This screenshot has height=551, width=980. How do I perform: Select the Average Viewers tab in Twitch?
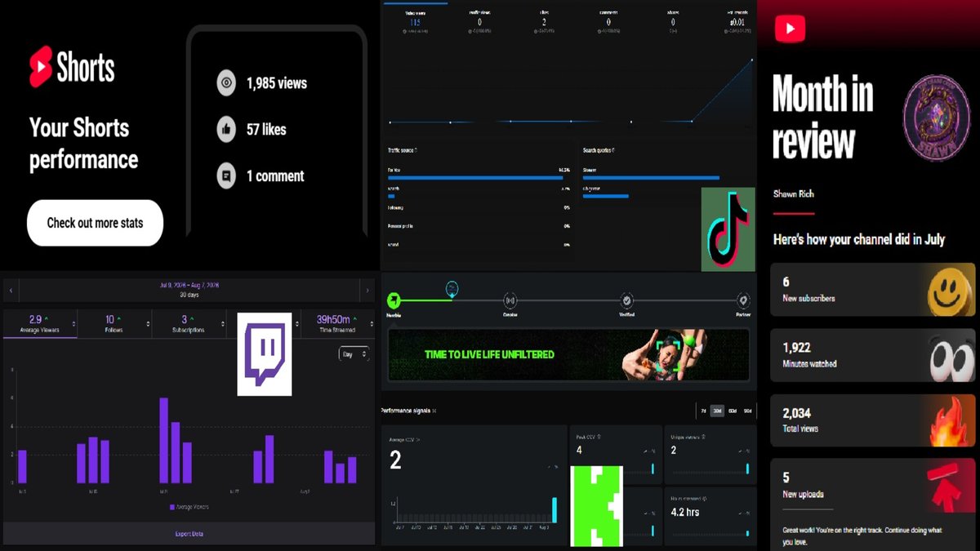tap(40, 323)
